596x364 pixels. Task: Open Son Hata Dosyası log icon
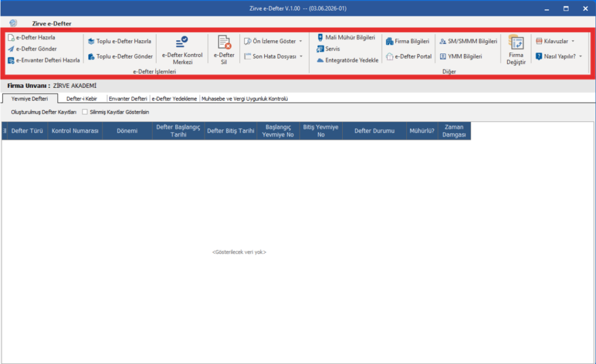click(247, 56)
